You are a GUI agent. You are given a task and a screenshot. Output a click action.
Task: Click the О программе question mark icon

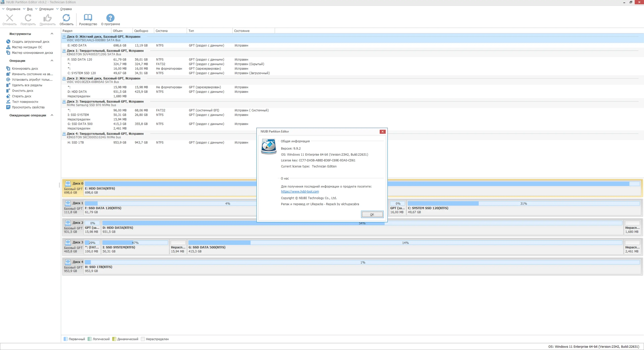pos(110,18)
